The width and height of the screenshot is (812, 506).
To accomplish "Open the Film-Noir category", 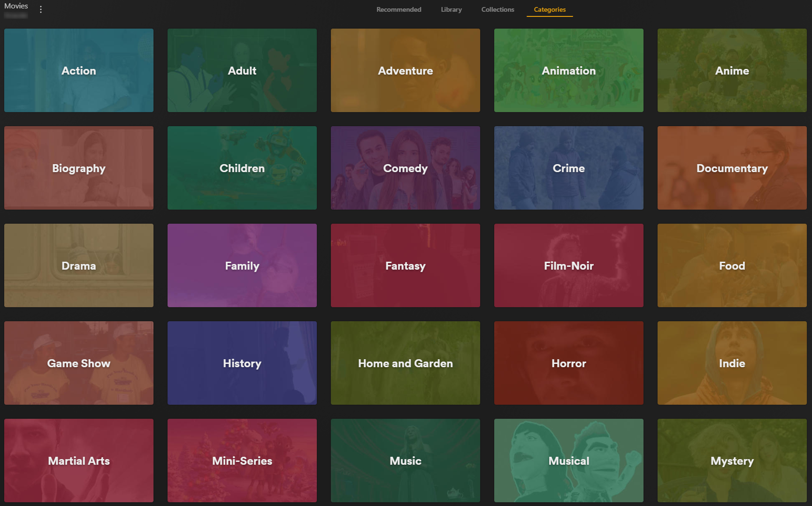I will [x=568, y=265].
